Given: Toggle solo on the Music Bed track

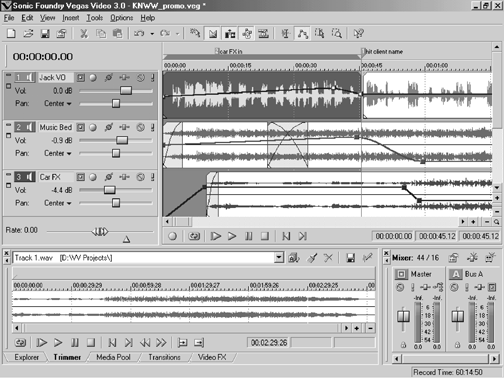Looking at the screenshot, I should [153, 127].
